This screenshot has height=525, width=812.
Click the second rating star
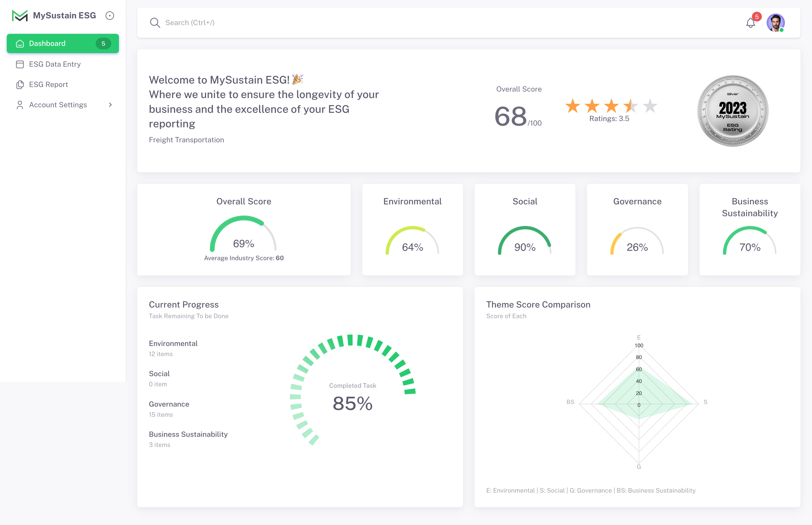pos(592,106)
